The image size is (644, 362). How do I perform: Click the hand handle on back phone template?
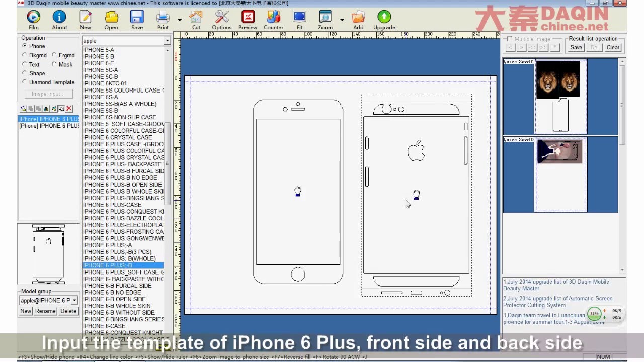click(x=416, y=195)
